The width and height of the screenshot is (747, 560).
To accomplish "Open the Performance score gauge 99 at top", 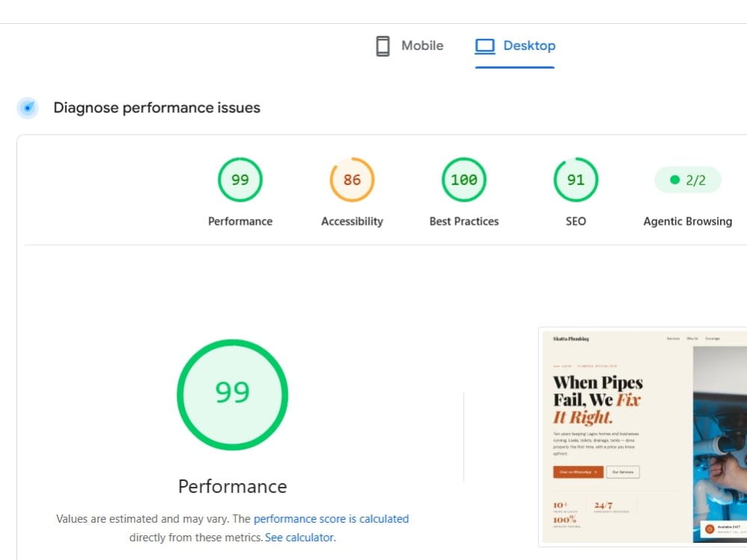I will coord(240,179).
